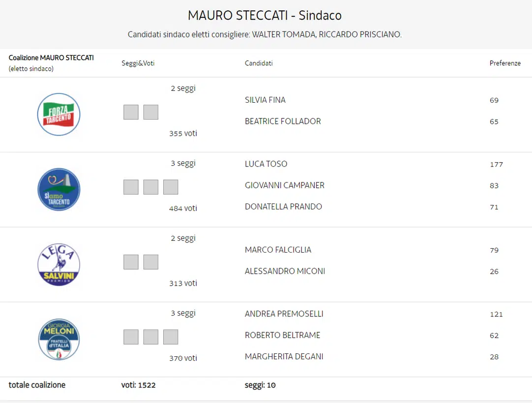
Task: Open candidate Andrea Premoselli entry
Action: click(284, 314)
